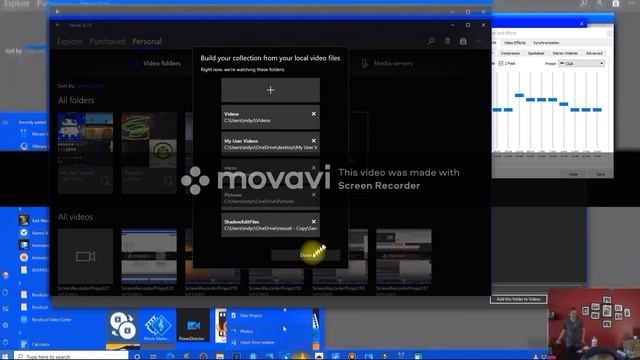The width and height of the screenshot is (640, 360).
Task: Switch to the Advanced audio tab
Action: [594, 53]
